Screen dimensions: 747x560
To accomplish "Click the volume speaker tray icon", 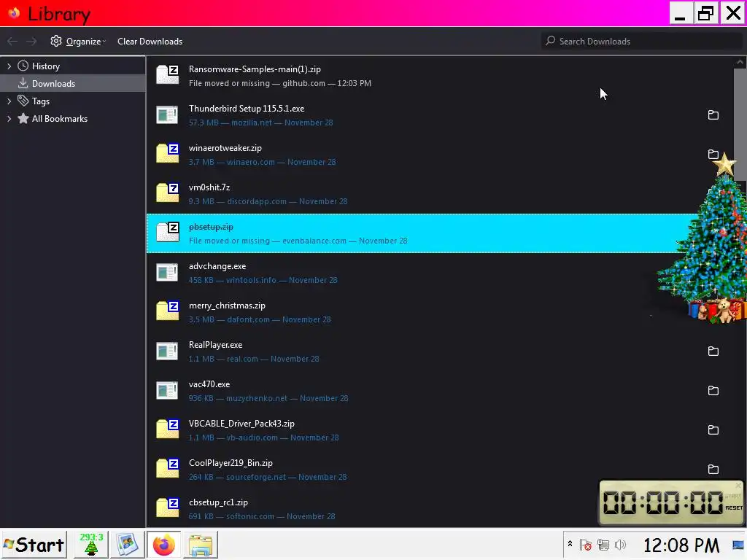I will point(620,545).
